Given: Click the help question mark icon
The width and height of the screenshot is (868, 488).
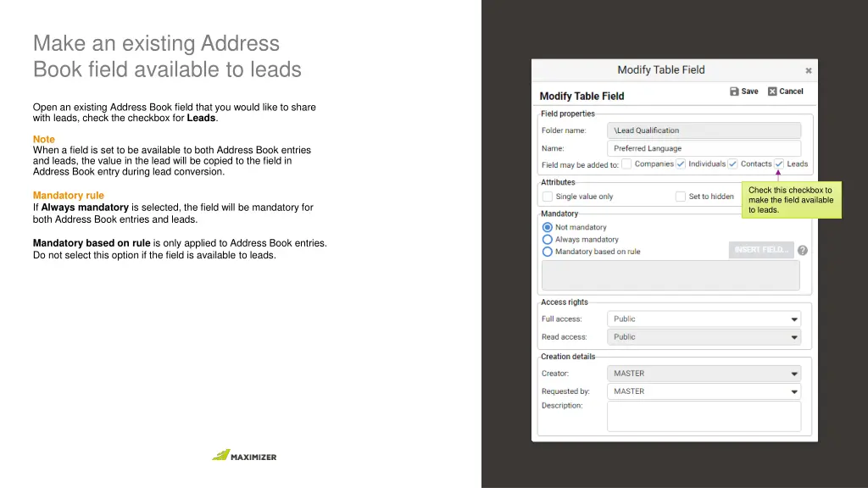Looking at the screenshot, I should tap(802, 250).
